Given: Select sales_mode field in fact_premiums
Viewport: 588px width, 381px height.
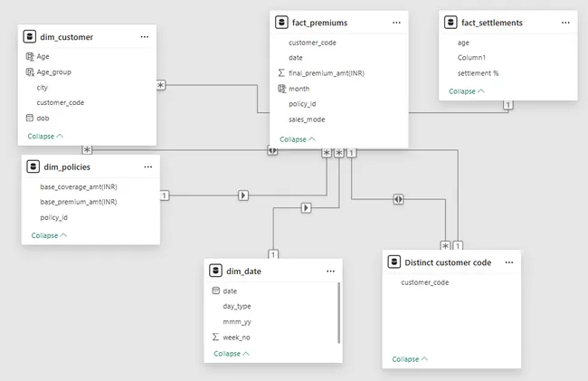Looking at the screenshot, I should 307,119.
